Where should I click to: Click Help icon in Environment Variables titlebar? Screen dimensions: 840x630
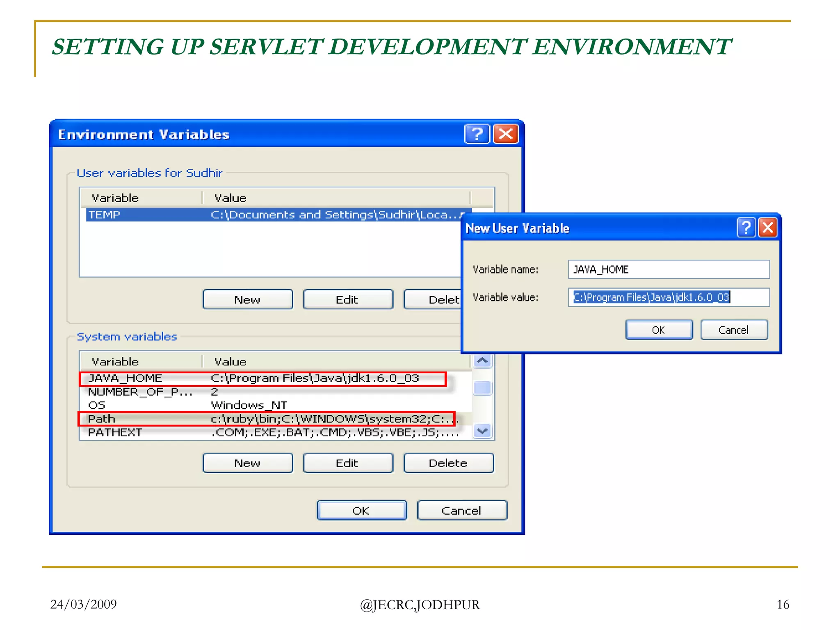point(477,134)
